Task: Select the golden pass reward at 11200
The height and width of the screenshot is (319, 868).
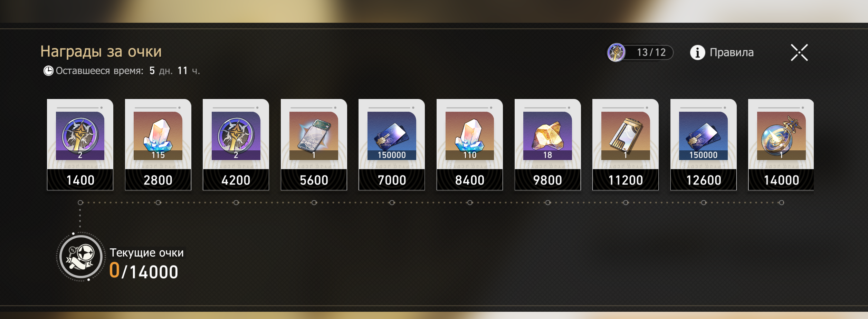Action: click(626, 144)
